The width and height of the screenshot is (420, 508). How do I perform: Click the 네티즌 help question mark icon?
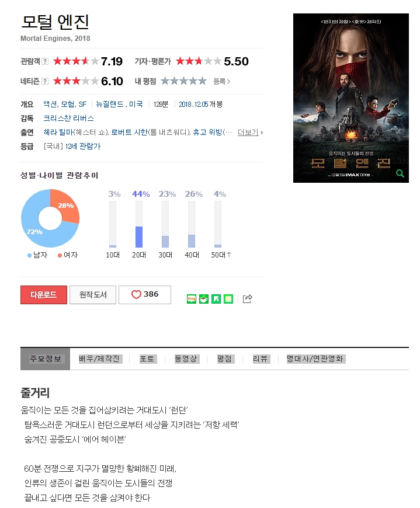click(45, 81)
